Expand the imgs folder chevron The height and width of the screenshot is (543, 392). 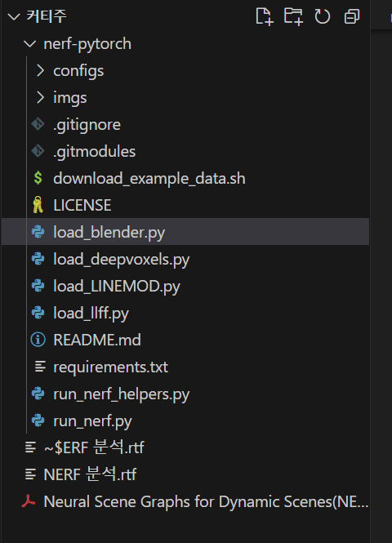(40, 98)
